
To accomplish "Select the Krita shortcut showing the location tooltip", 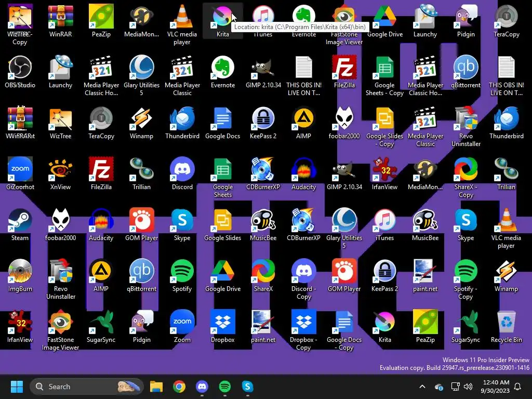I will (222, 21).
